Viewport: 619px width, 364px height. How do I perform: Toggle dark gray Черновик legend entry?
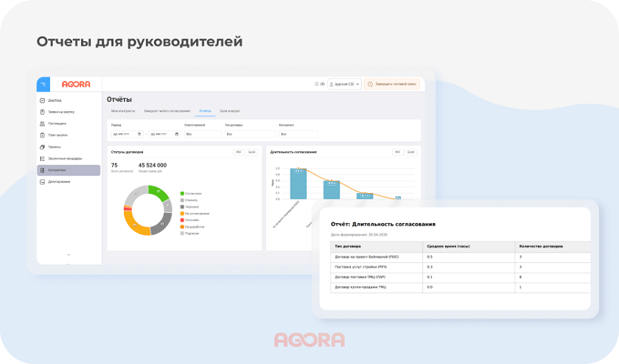189,207
